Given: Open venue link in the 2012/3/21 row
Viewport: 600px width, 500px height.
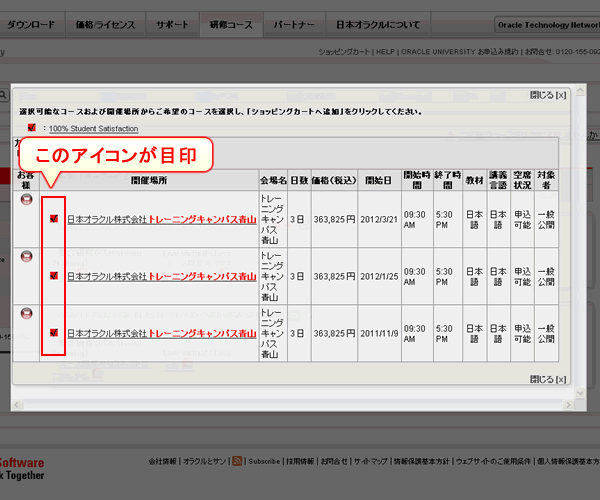Looking at the screenshot, I should tap(162, 220).
